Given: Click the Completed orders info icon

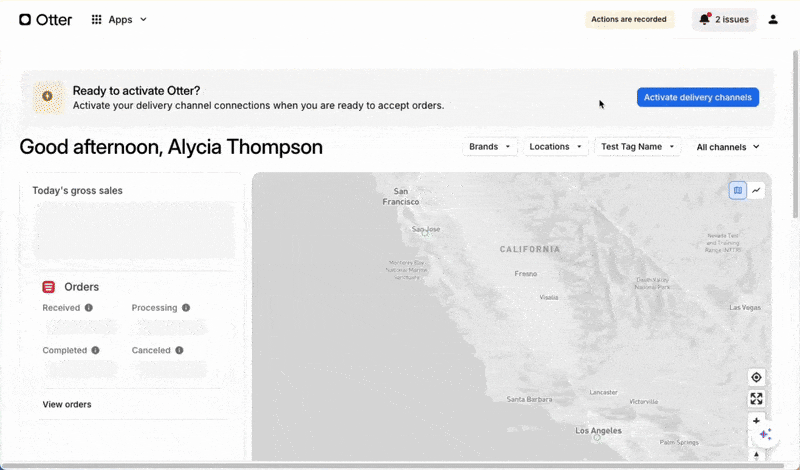Looking at the screenshot, I should pos(96,351).
